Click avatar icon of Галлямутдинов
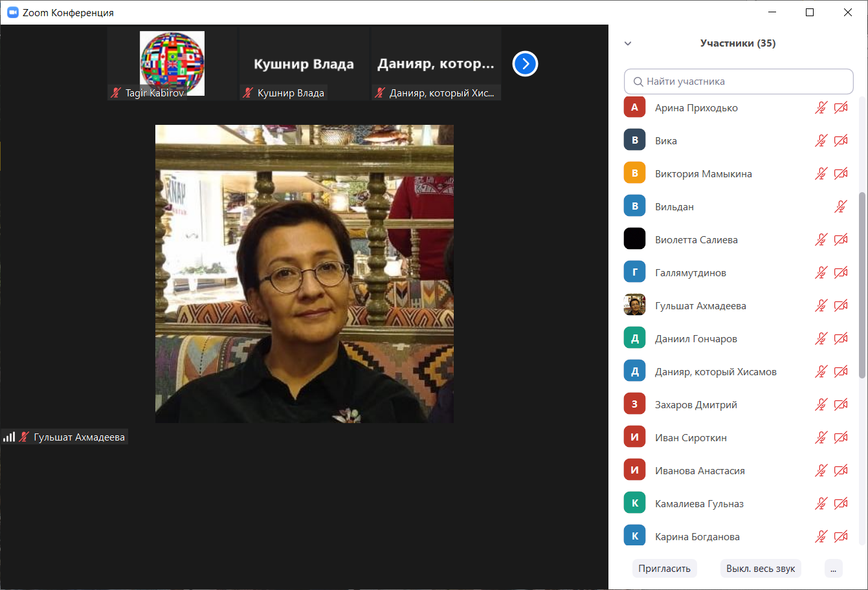The width and height of the screenshot is (868, 590). pyautogui.click(x=634, y=273)
